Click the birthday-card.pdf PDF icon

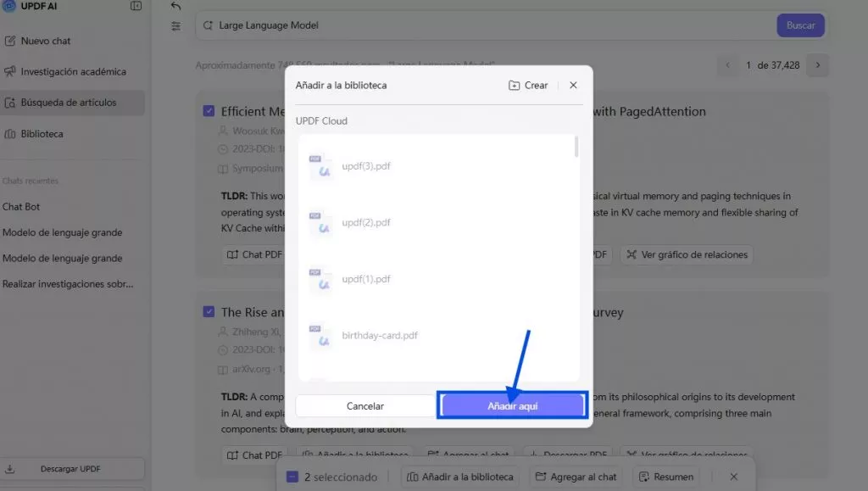tap(320, 336)
